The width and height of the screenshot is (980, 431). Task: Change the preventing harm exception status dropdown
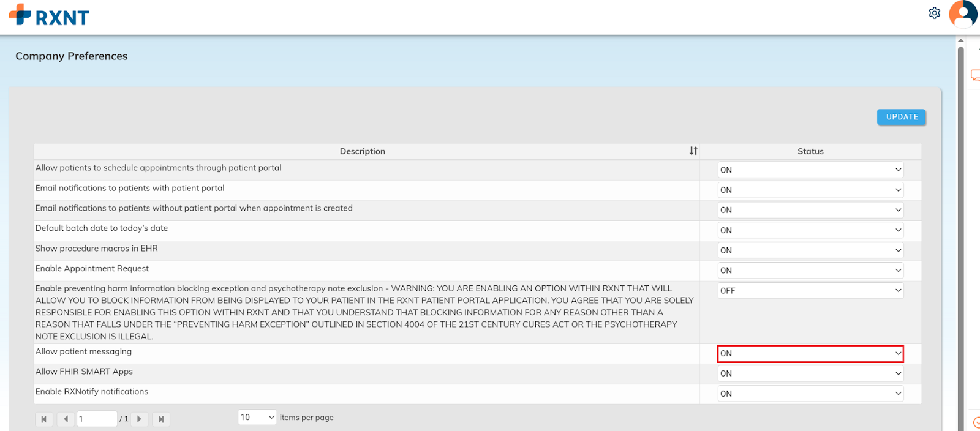(x=810, y=291)
